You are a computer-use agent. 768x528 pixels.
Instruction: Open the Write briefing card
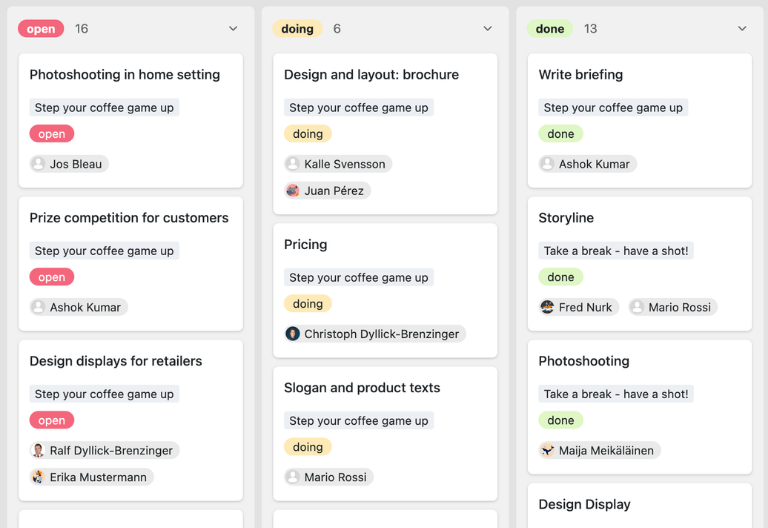[x=640, y=120]
